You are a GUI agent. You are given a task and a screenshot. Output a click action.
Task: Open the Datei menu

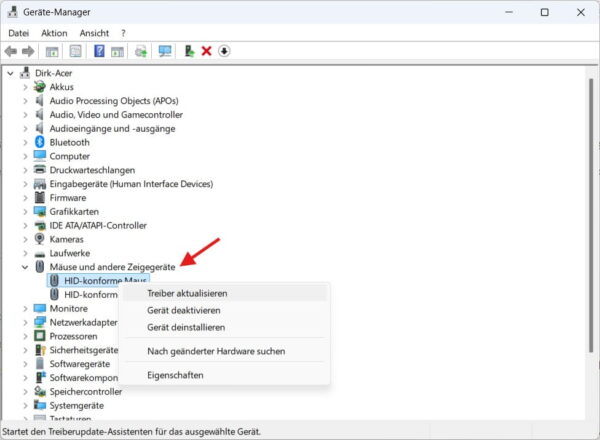pyautogui.click(x=19, y=33)
